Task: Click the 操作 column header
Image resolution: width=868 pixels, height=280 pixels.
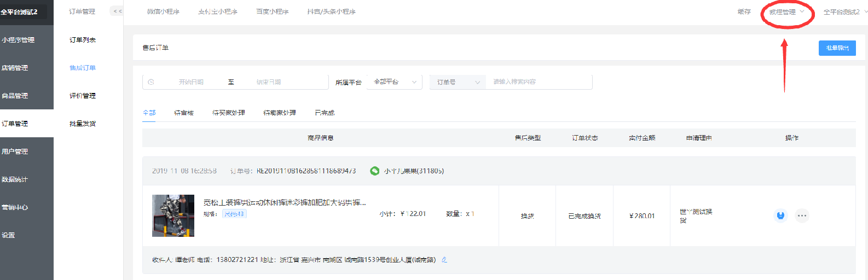Action: (x=791, y=138)
